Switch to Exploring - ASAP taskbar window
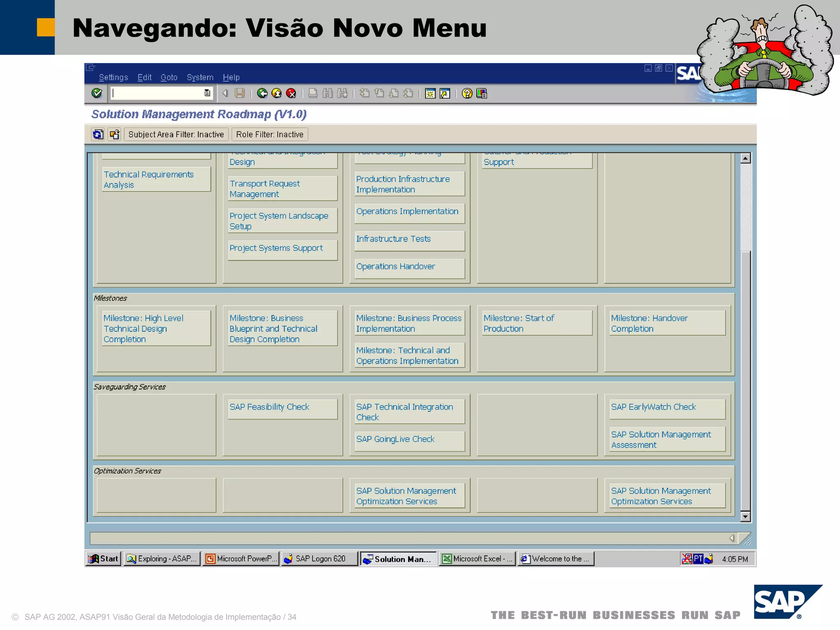This screenshot has height=630, width=840. click(x=162, y=559)
